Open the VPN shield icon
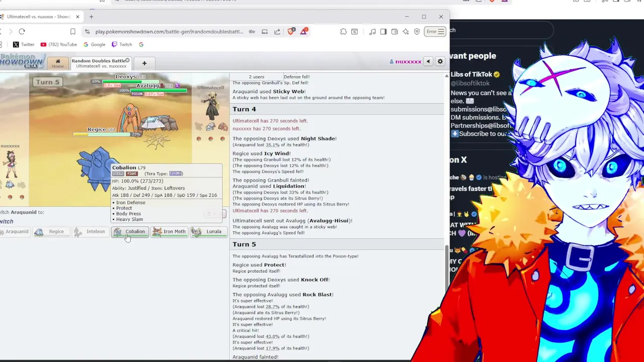 point(417,32)
